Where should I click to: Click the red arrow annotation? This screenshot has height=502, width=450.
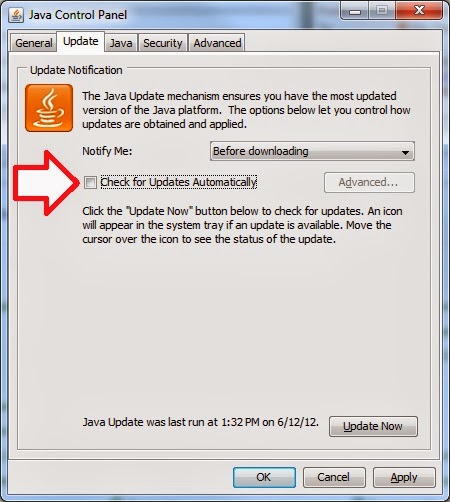coord(47,183)
